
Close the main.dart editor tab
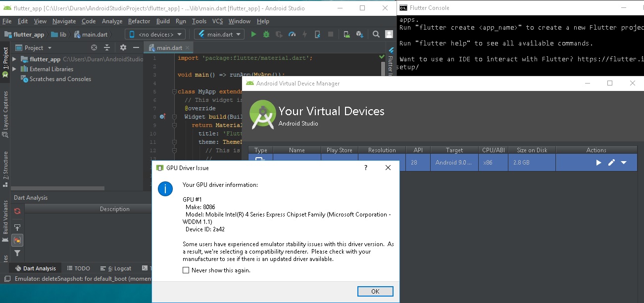(188, 48)
